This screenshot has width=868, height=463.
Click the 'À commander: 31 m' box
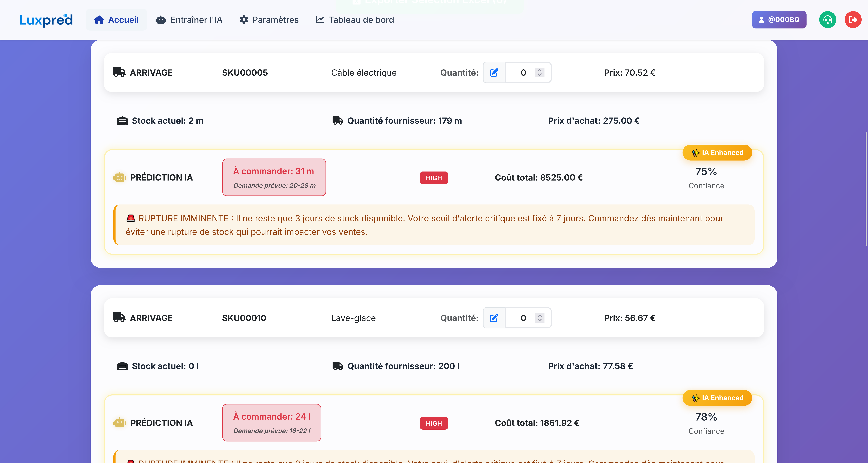(274, 177)
